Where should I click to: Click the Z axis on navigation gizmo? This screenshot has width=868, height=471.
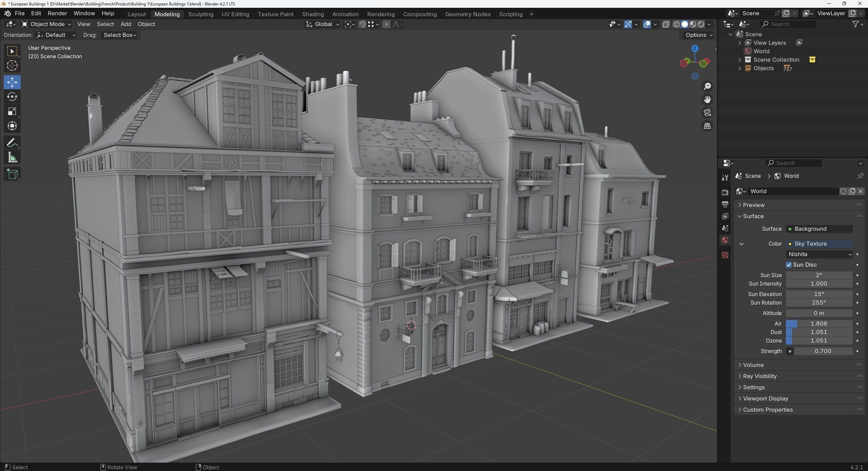tap(695, 48)
